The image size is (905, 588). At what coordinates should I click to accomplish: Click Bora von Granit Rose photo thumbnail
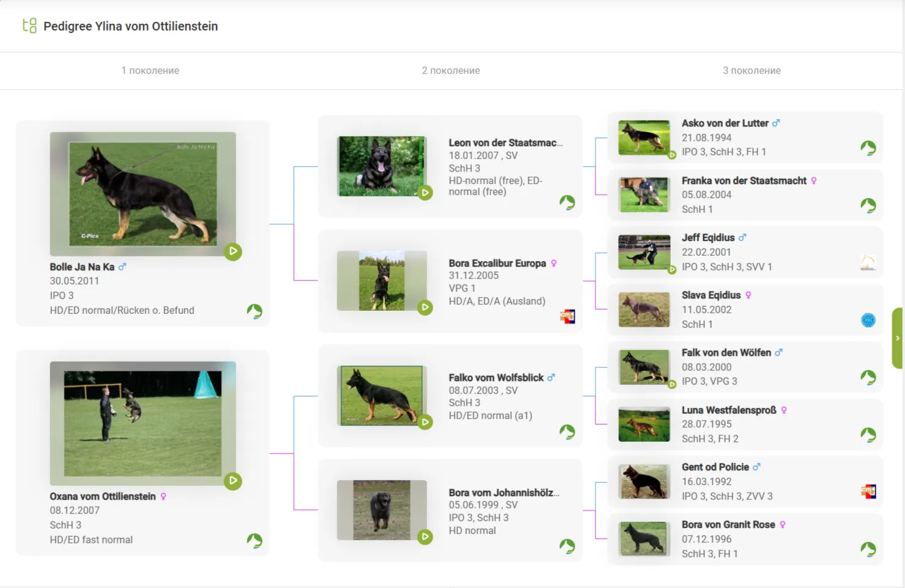[x=644, y=538]
